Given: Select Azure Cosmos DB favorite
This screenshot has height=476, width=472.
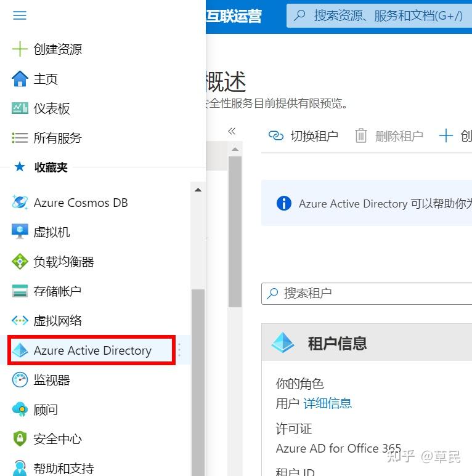Looking at the screenshot, I should (x=81, y=203).
